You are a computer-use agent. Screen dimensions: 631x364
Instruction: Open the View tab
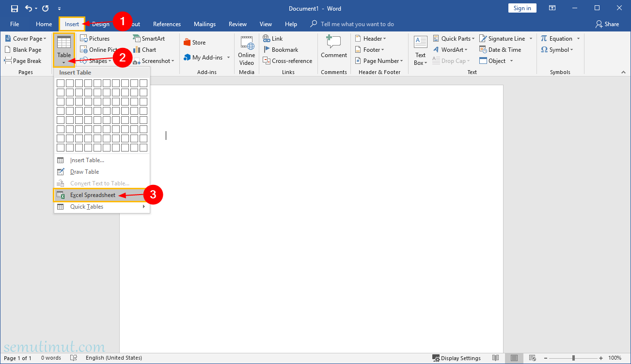pyautogui.click(x=266, y=24)
